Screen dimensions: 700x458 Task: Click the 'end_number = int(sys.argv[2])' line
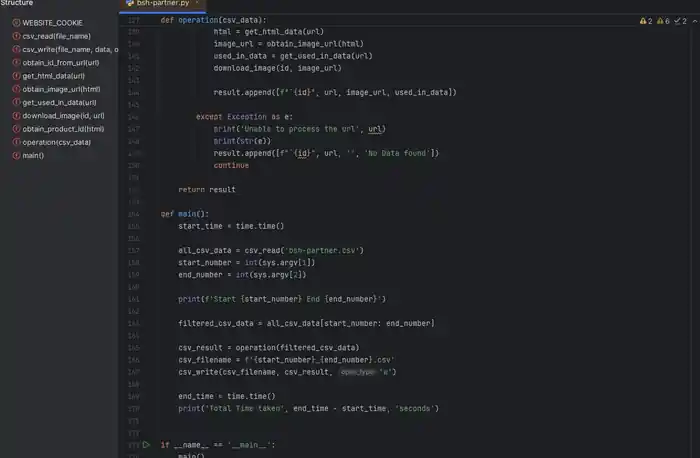pos(242,275)
